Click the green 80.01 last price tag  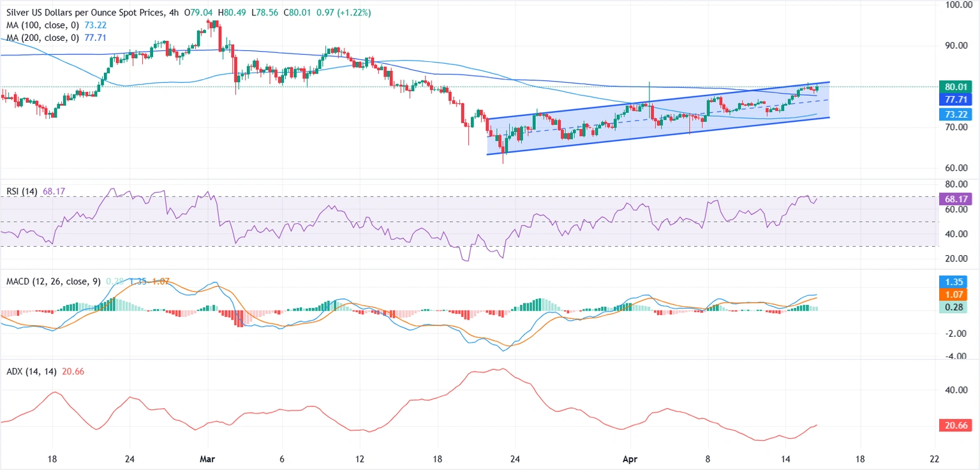click(956, 87)
